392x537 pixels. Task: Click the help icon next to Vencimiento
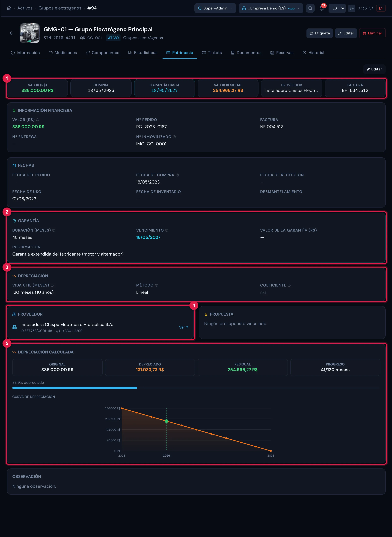click(x=167, y=230)
